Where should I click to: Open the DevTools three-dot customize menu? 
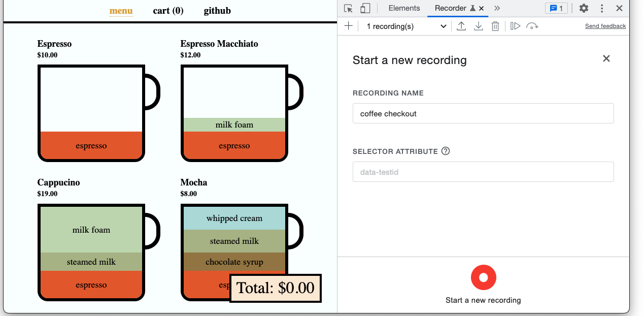click(602, 8)
